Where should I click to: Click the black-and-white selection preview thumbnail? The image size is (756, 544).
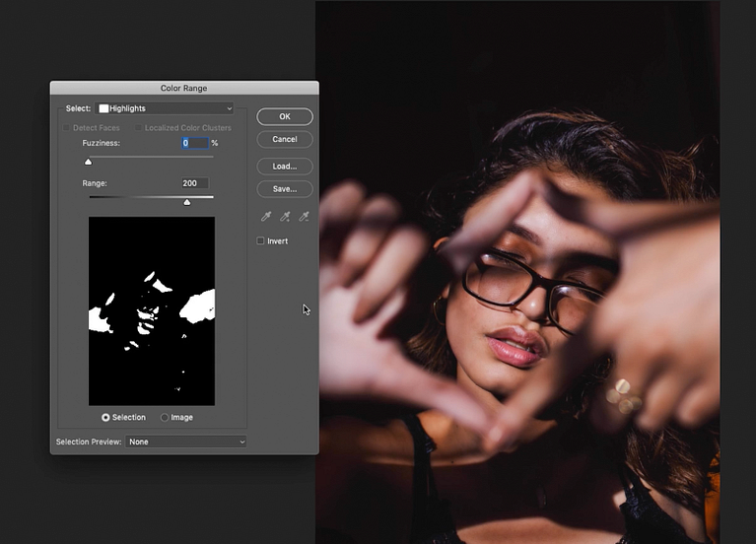coord(152,311)
